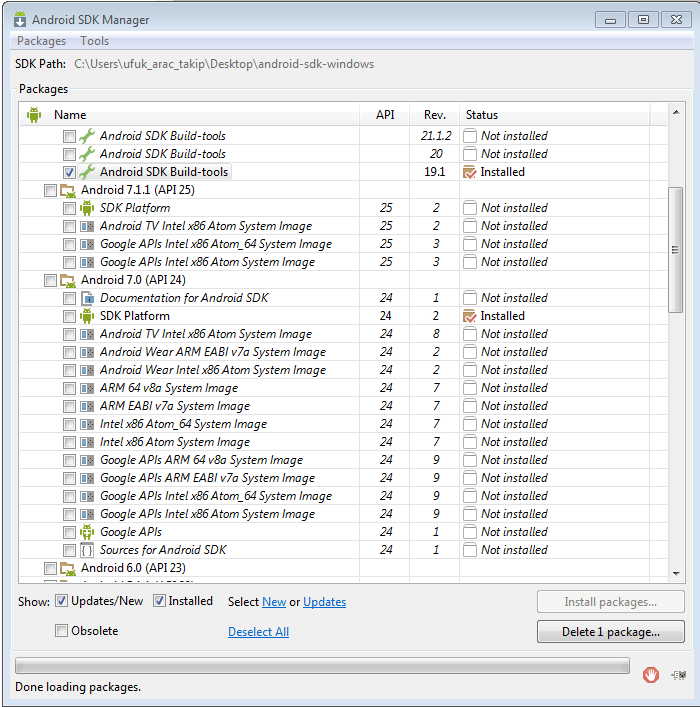Check the Android SDK Build-tools 21.1.2 checkbox
This screenshot has height=707, width=700.
pyautogui.click(x=69, y=136)
